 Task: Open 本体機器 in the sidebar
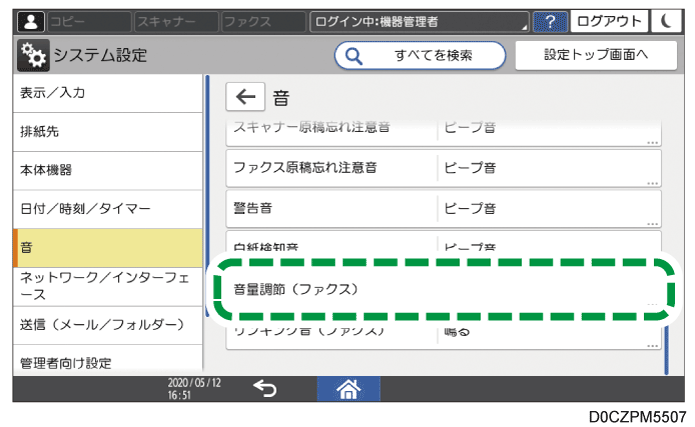coord(108,170)
